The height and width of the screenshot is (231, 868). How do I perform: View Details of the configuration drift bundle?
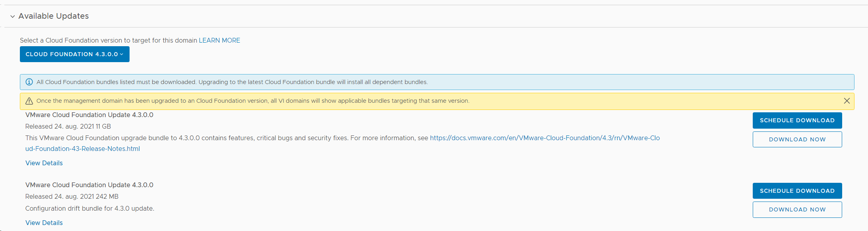point(44,223)
